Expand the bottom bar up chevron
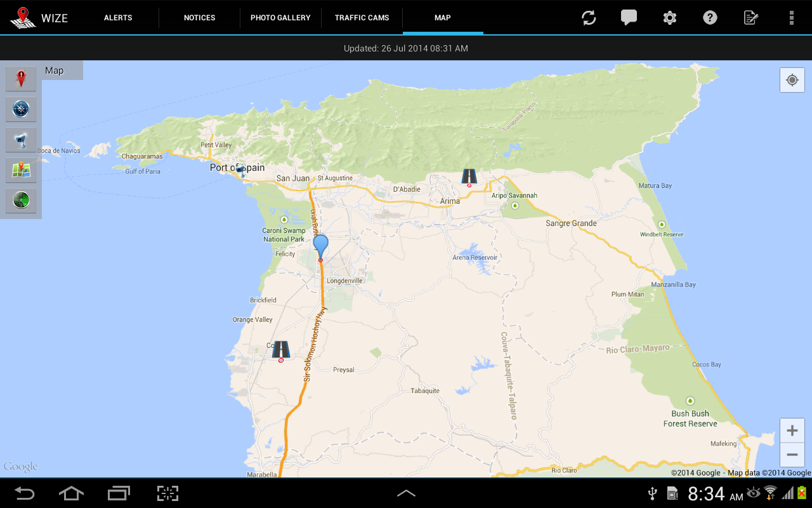Screen dimensions: 812x508 pyautogui.click(x=406, y=493)
